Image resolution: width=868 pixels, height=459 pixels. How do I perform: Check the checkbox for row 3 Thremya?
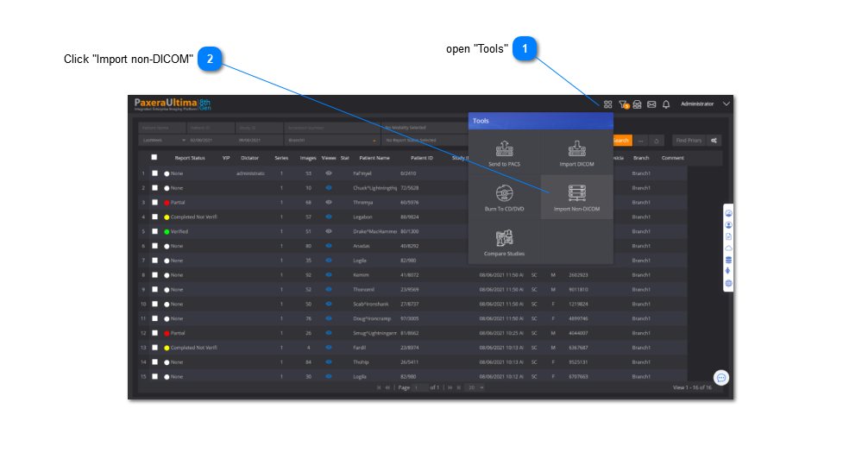tap(154, 202)
